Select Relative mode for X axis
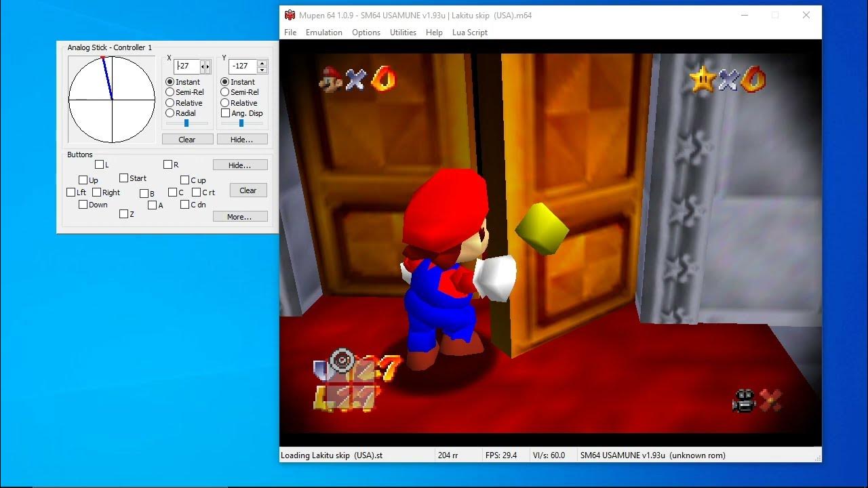The height and width of the screenshot is (488, 868). 170,103
